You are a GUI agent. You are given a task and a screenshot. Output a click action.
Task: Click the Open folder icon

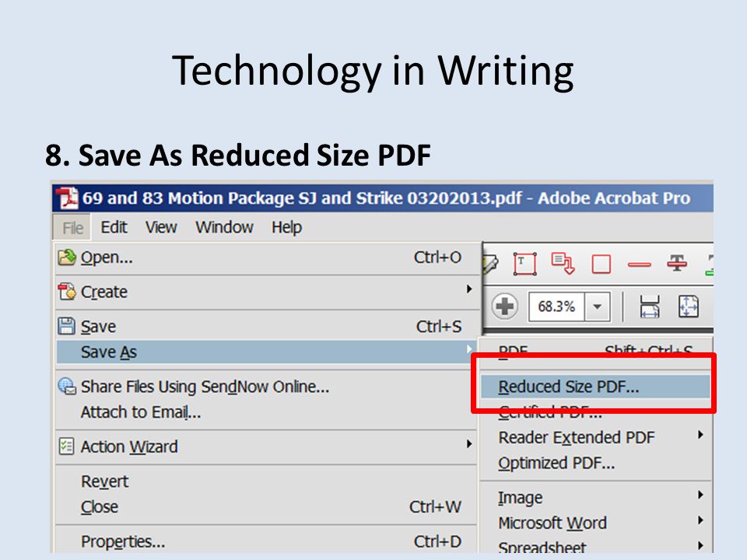tap(67, 257)
